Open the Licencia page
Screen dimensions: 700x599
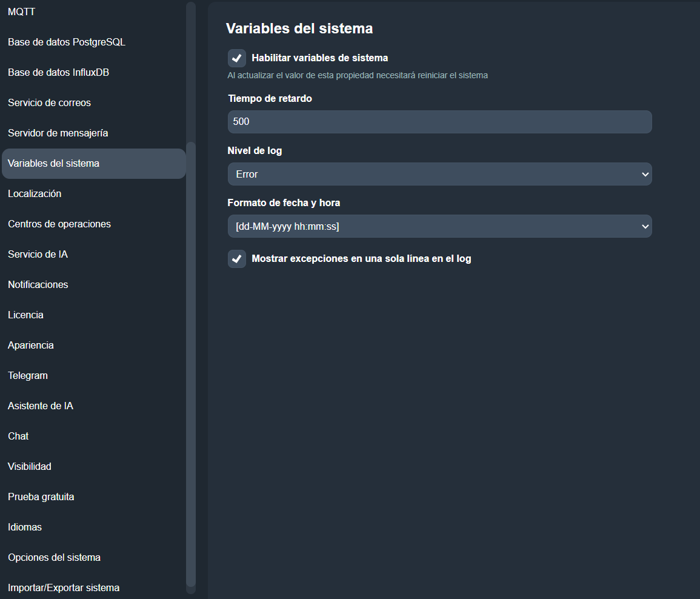tap(25, 315)
